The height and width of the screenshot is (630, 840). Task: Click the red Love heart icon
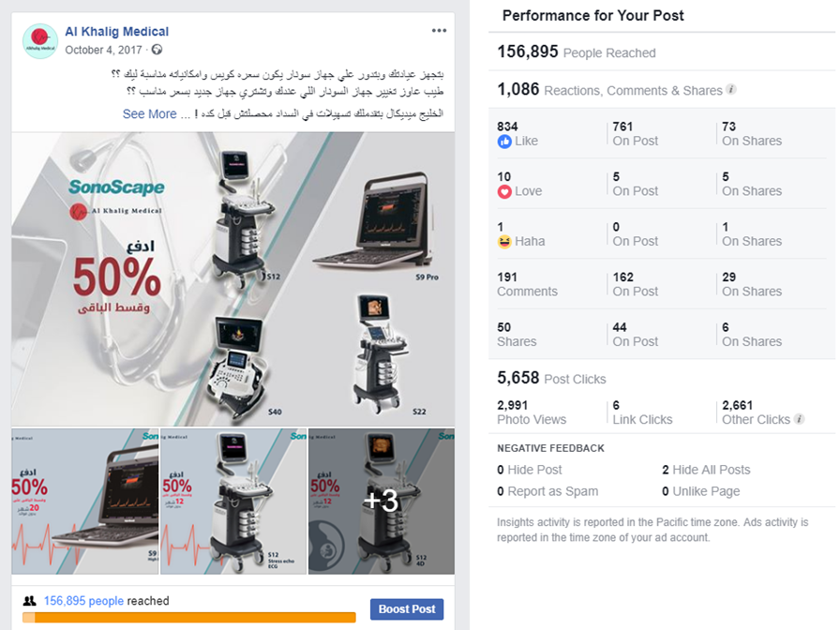[504, 192]
